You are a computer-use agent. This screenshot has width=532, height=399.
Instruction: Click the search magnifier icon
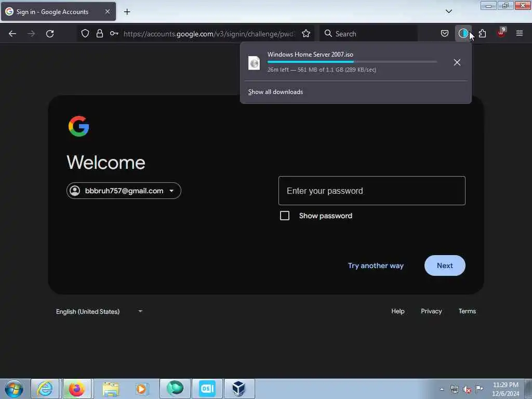[328, 33]
